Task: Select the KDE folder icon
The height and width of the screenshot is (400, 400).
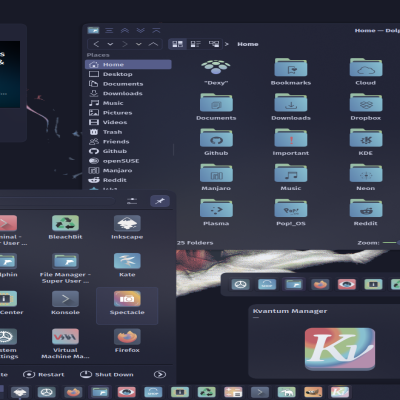Action: pyautogui.click(x=366, y=138)
